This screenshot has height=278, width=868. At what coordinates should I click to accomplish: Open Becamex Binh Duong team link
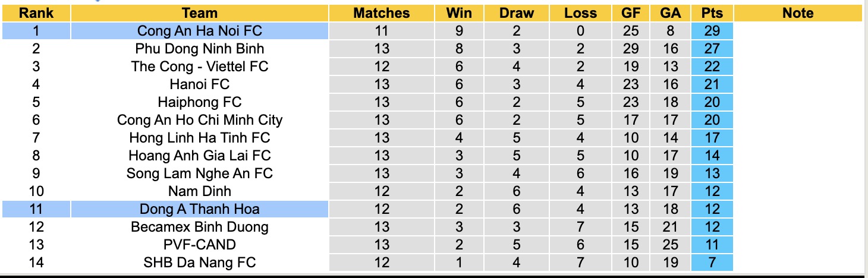200,227
